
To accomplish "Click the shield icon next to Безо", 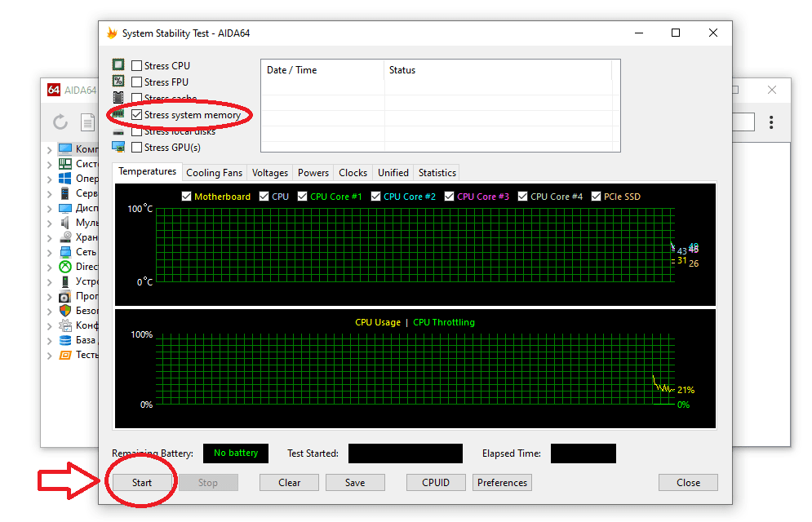I will tap(65, 311).
